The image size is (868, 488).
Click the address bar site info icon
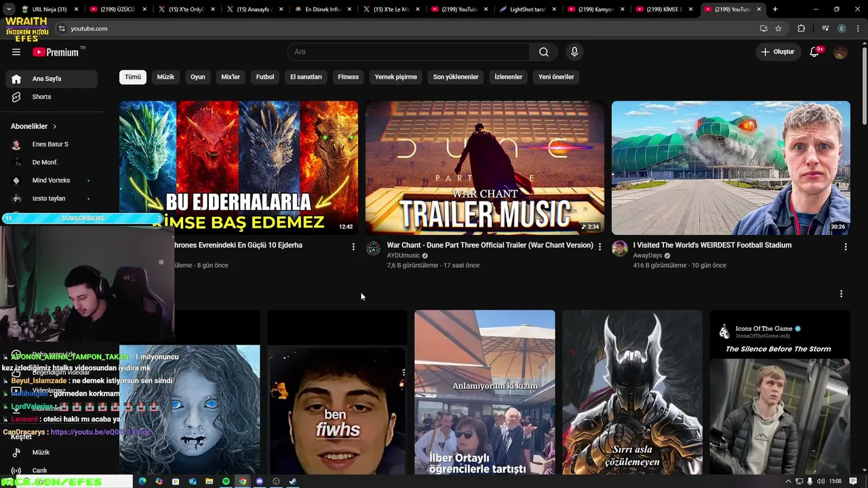point(62,28)
